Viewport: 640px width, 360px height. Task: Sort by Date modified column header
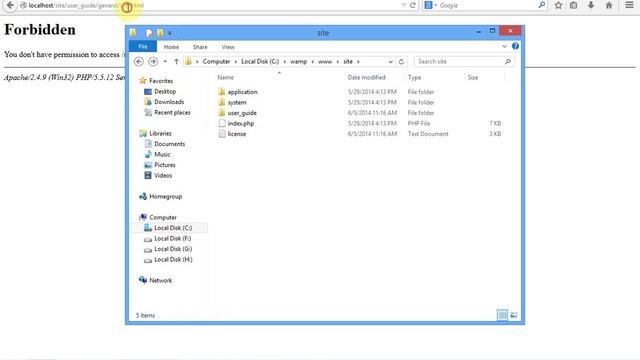pyautogui.click(x=367, y=77)
